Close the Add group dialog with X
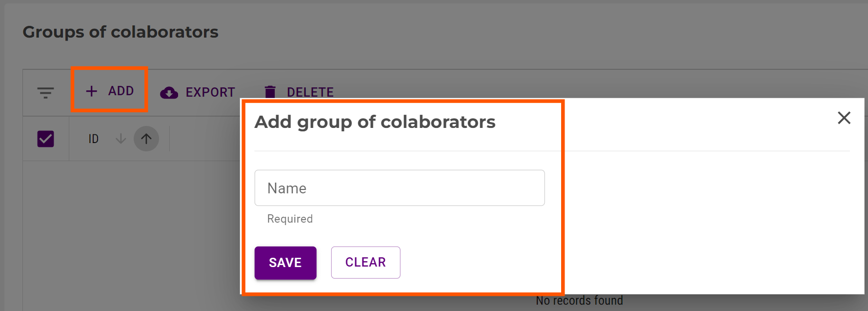The width and height of the screenshot is (868, 311). pyautogui.click(x=844, y=118)
